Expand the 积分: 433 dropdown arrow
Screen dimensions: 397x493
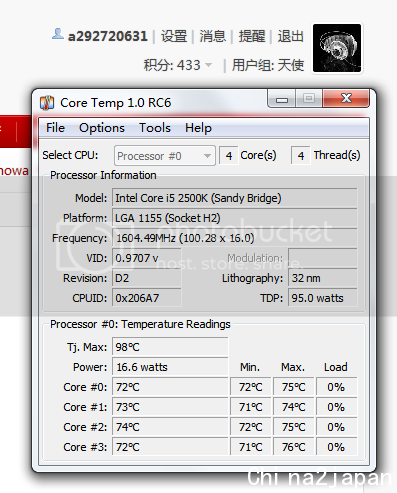point(209,65)
